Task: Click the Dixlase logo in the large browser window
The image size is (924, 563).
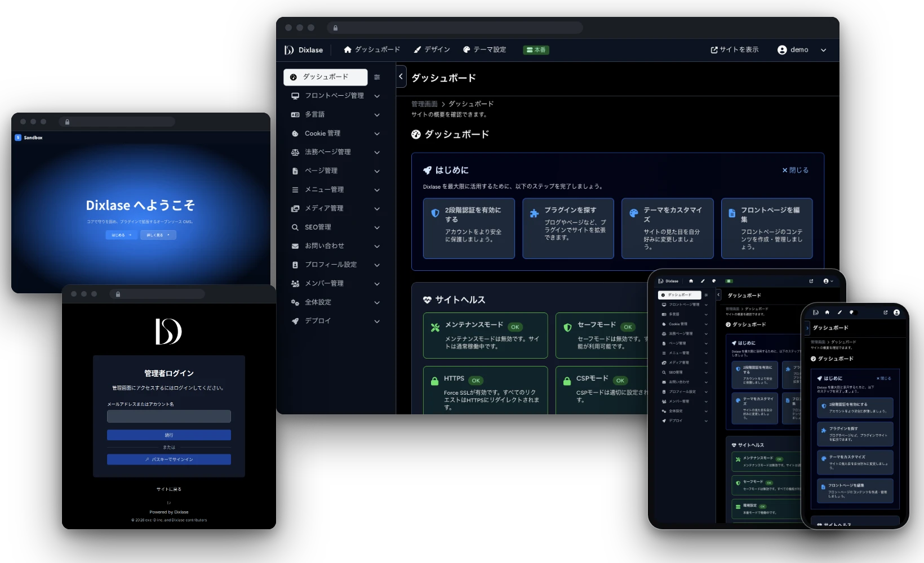Action: tap(304, 50)
